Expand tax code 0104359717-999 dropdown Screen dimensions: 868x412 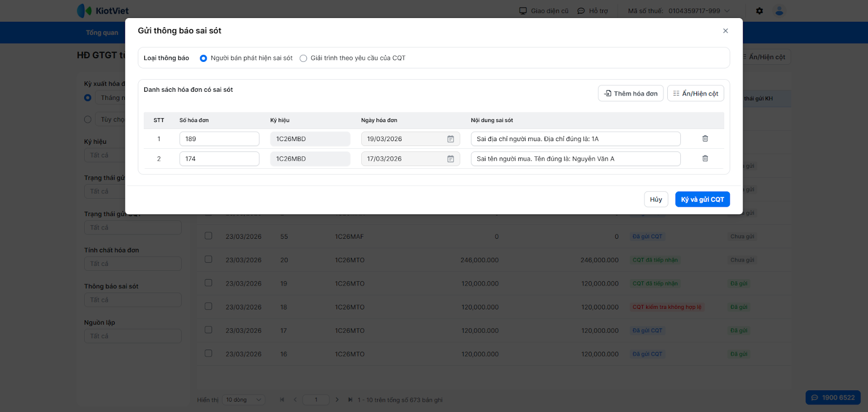tap(727, 11)
